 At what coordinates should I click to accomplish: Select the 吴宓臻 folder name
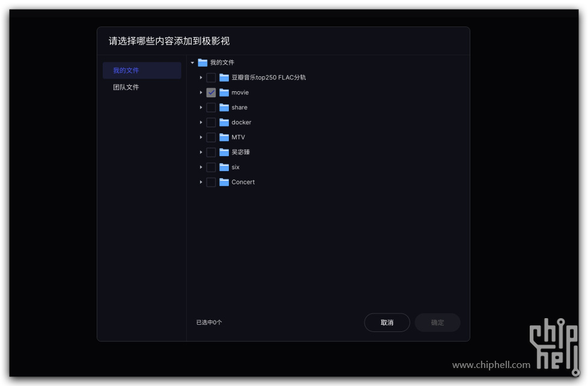click(x=241, y=152)
